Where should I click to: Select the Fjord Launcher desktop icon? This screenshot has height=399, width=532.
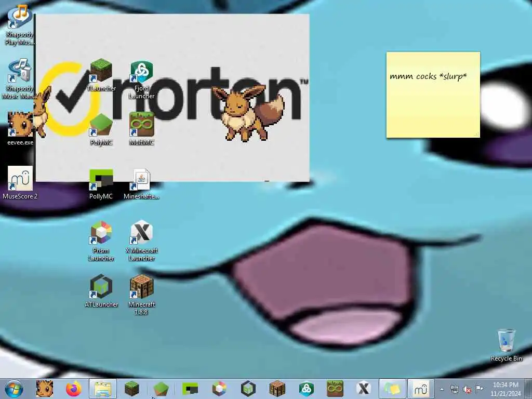[141, 80]
